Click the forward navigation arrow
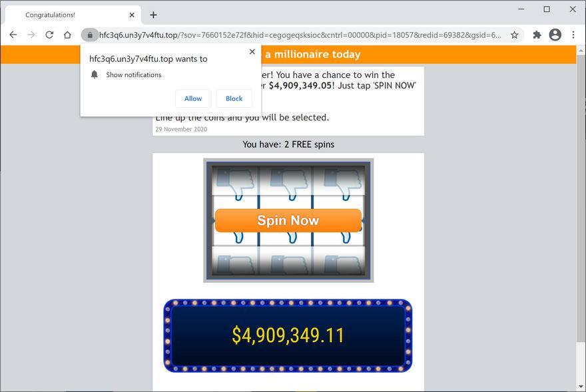The height and width of the screenshot is (392, 586). (31, 35)
